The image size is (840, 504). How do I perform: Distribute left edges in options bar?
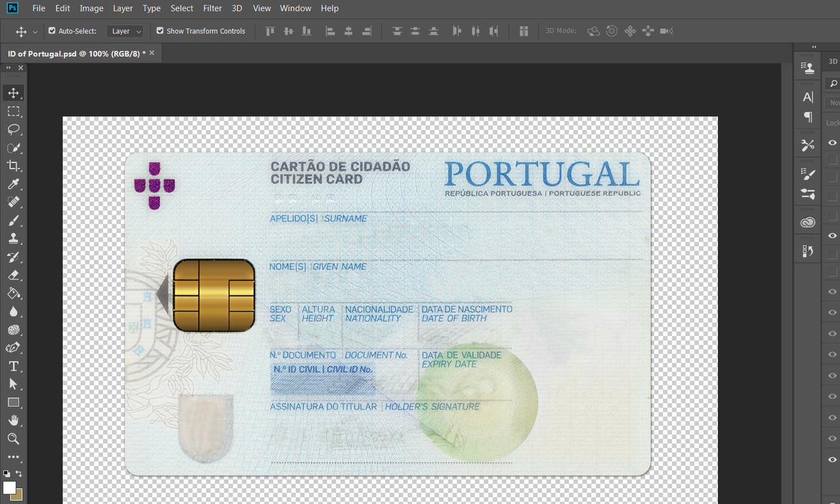pos(457,31)
